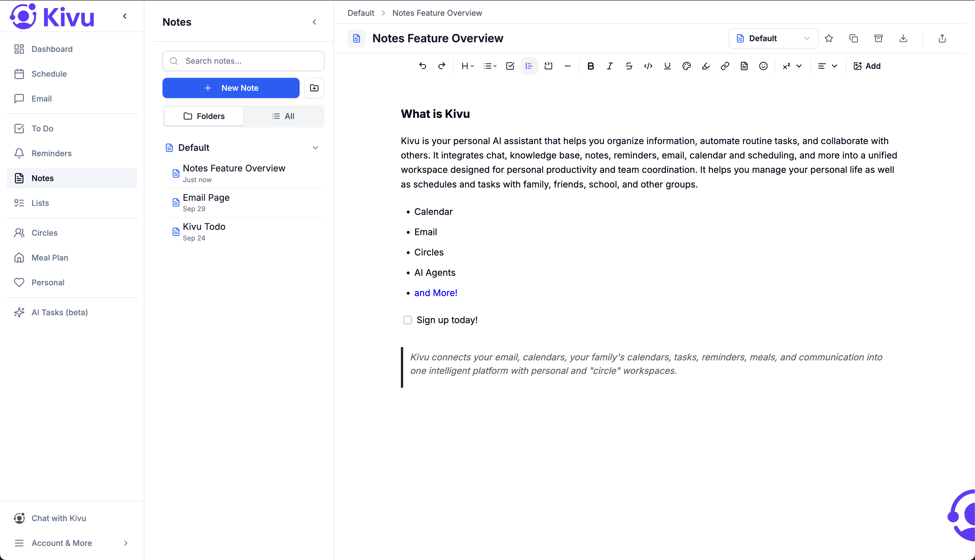Open the text alignment dropdown
Viewport: 975px width, 560px height.
(x=827, y=66)
